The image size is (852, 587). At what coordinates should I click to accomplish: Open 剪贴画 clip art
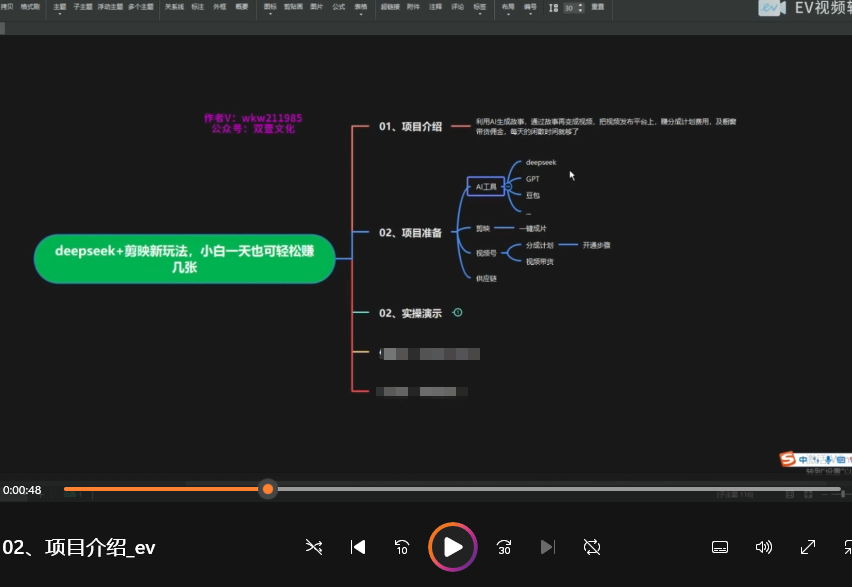tap(293, 7)
